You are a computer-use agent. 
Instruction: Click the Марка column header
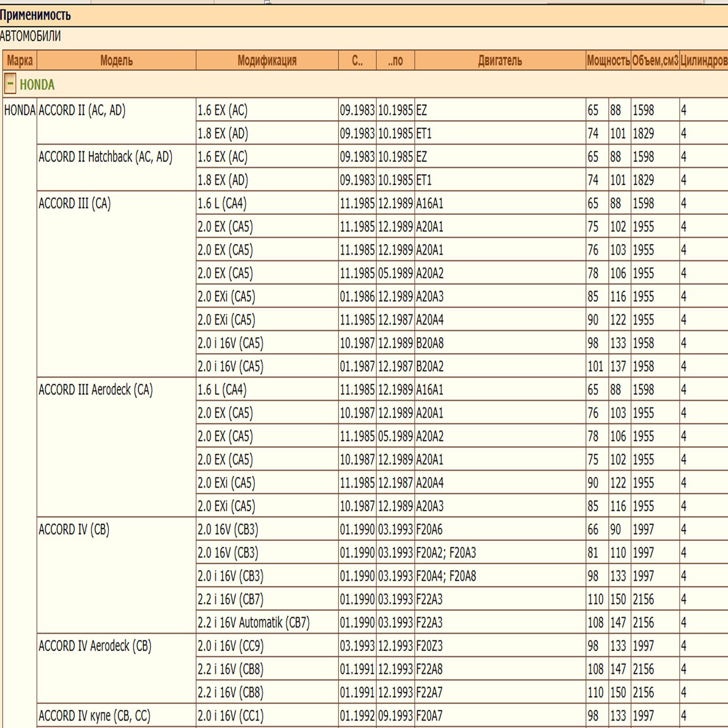(x=20, y=61)
